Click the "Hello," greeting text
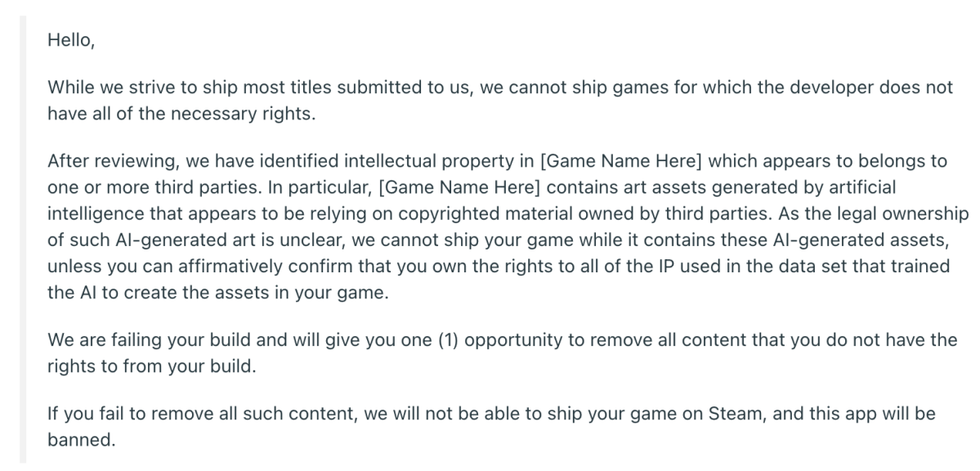Screen dimensions: 980x471 point(70,40)
